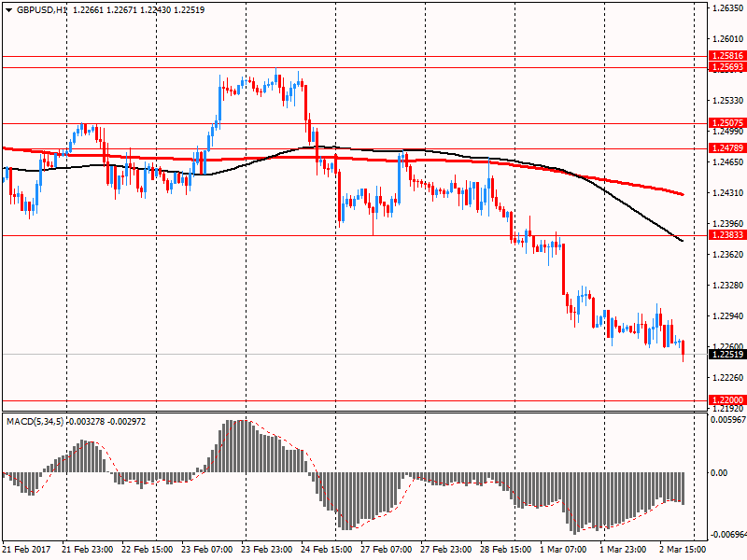The height and width of the screenshot is (560, 747).
Task: Select the red 1.25075 price level label
Action: (727, 123)
